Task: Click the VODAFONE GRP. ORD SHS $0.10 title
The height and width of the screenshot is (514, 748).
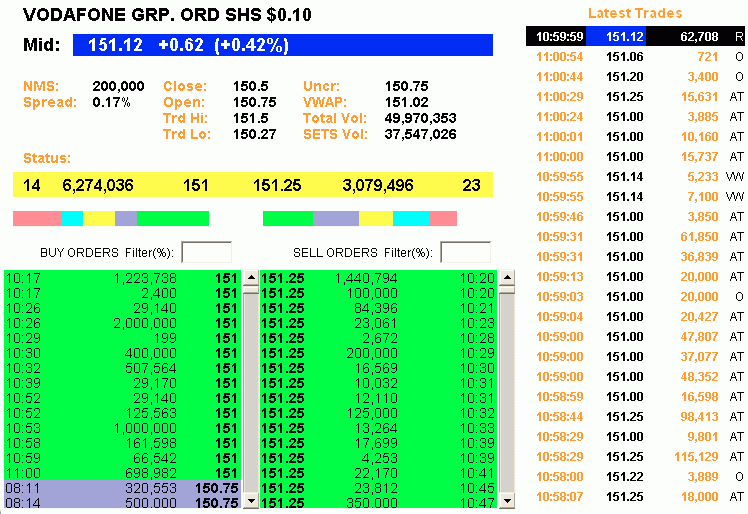Action: coord(167,15)
